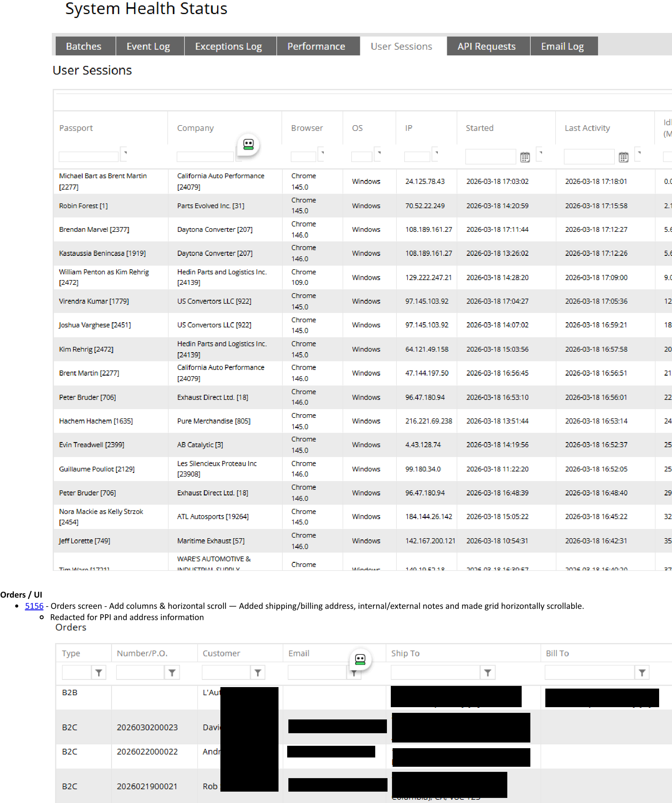Sort by the Last Activity column header
The width and height of the screenshot is (672, 803).
(x=587, y=128)
